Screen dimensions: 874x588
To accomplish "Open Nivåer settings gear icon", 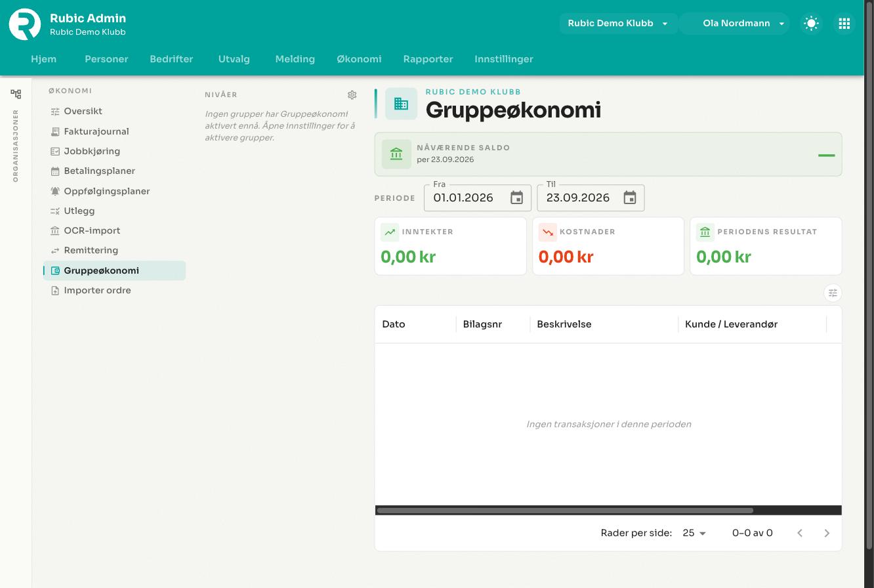I will pos(352,95).
